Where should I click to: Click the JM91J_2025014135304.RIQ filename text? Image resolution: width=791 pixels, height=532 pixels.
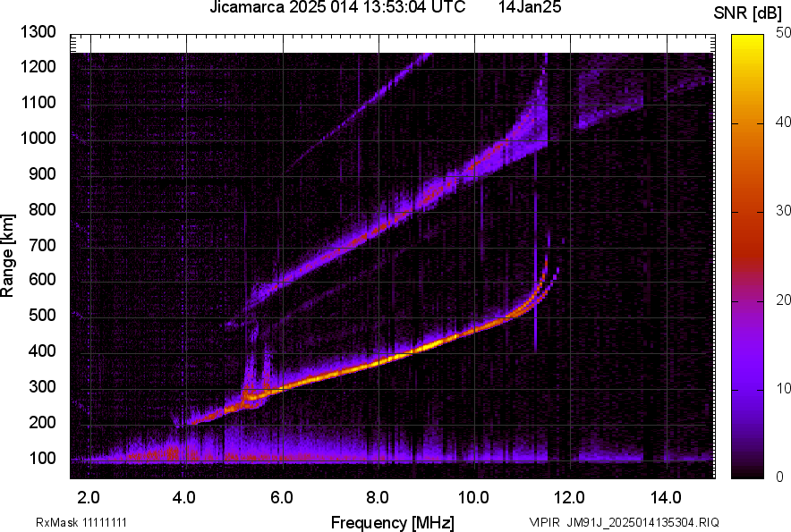642,522
